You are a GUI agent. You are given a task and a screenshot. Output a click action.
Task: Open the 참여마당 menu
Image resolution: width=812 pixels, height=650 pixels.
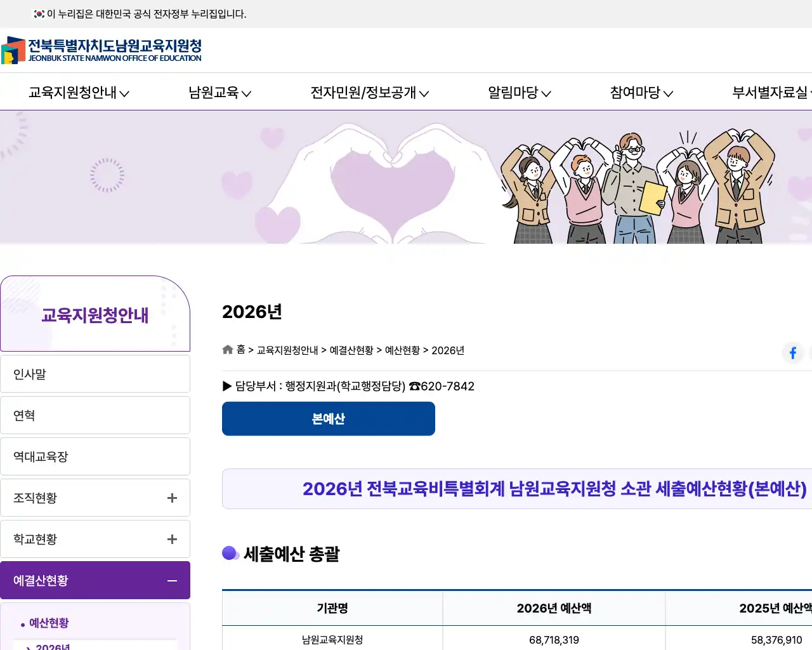click(641, 93)
